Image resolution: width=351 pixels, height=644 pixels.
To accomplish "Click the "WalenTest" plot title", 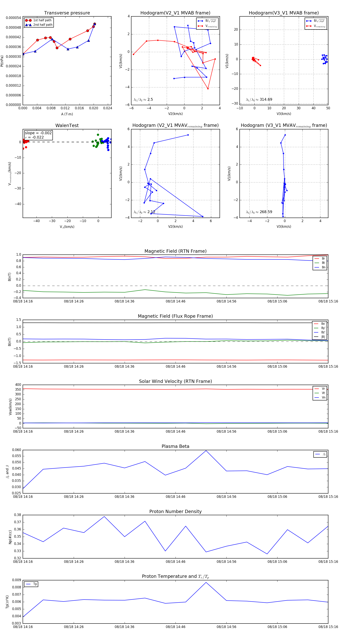I will [67, 125].
